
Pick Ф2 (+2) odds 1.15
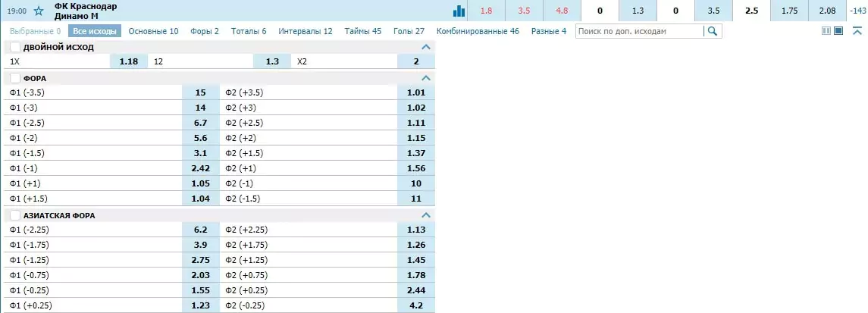click(416, 138)
